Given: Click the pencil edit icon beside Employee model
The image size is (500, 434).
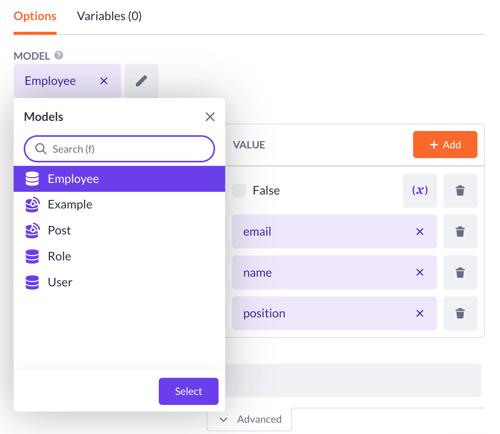Looking at the screenshot, I should point(142,81).
